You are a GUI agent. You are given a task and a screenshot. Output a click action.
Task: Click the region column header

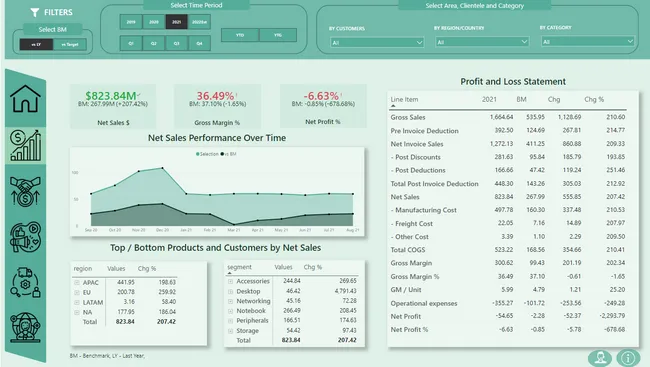(83, 268)
